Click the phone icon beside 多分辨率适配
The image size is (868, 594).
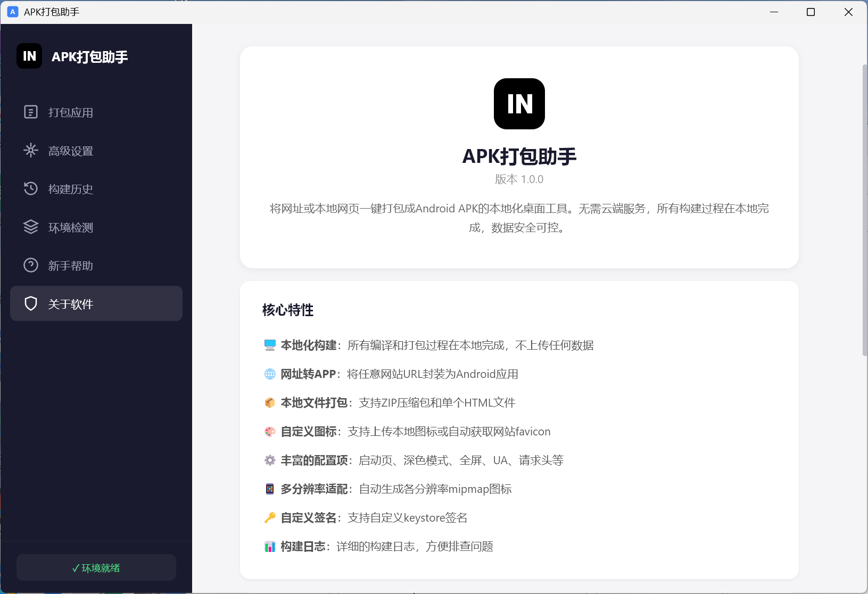pyautogui.click(x=270, y=489)
